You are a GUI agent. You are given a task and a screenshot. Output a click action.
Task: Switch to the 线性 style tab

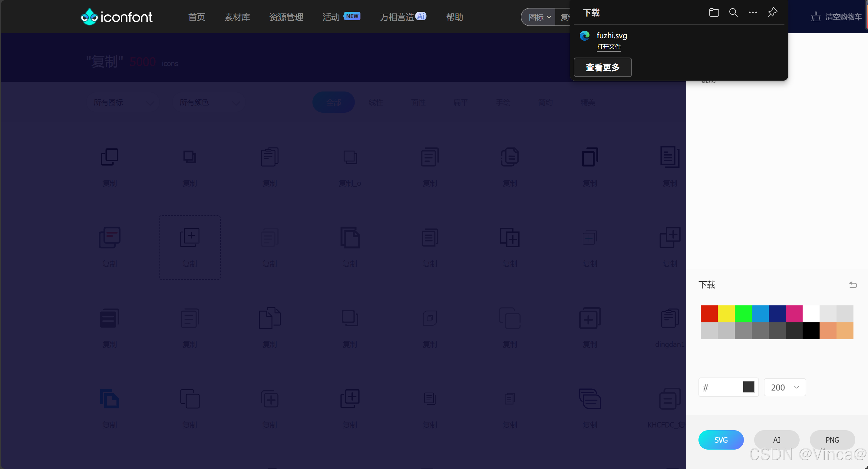click(x=375, y=102)
